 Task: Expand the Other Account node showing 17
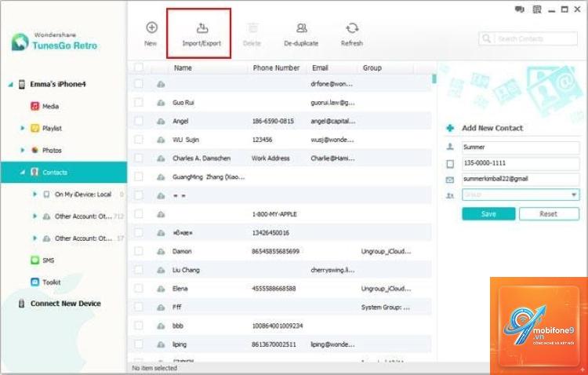pos(34,238)
